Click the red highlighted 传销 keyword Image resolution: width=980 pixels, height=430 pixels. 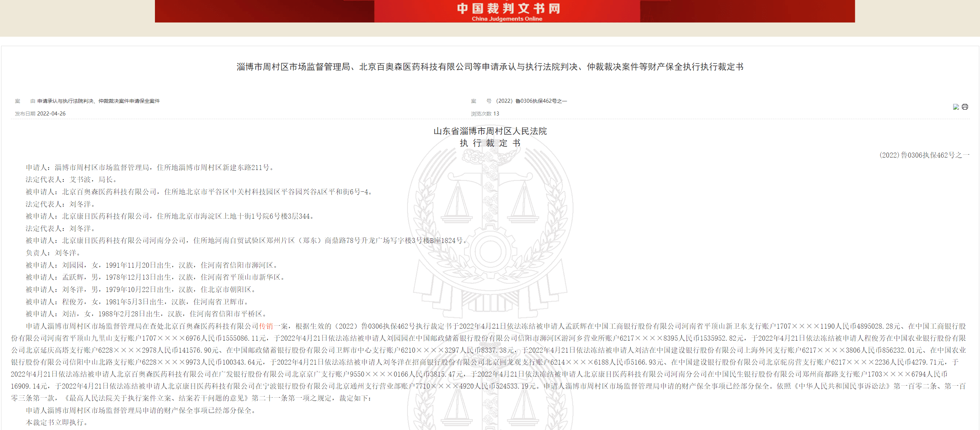266,326
